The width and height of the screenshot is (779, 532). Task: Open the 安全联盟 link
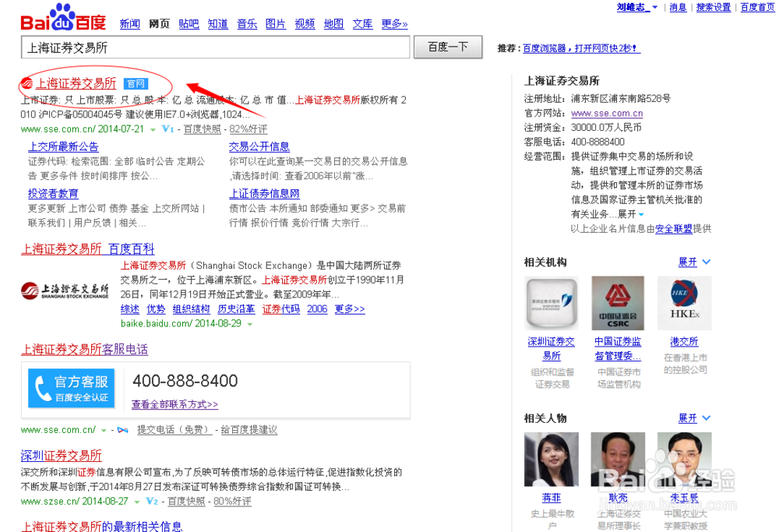(x=674, y=228)
